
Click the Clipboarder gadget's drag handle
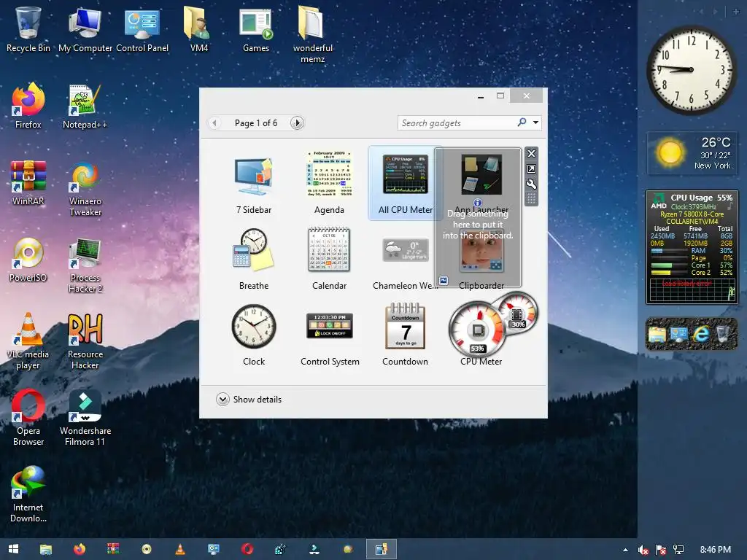[x=531, y=198]
